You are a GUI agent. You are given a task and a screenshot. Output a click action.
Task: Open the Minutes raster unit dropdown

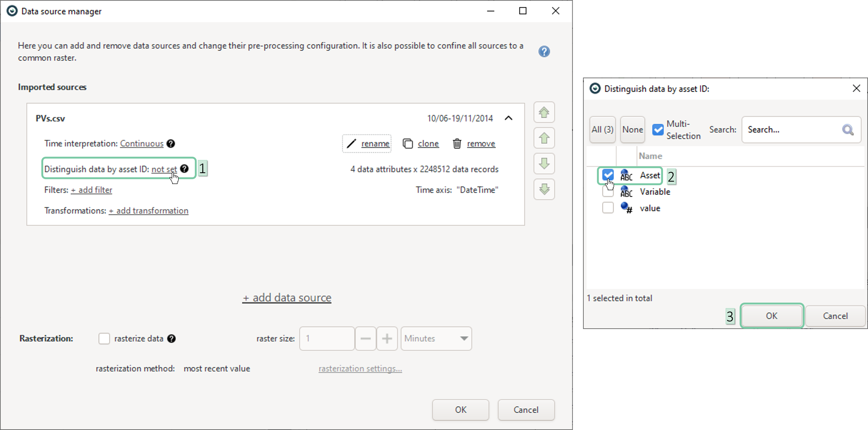click(436, 339)
